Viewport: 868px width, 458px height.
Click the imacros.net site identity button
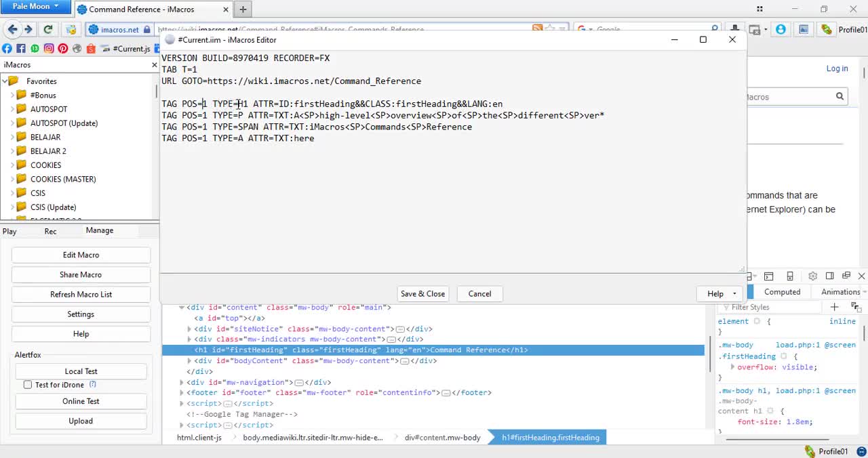(x=119, y=29)
